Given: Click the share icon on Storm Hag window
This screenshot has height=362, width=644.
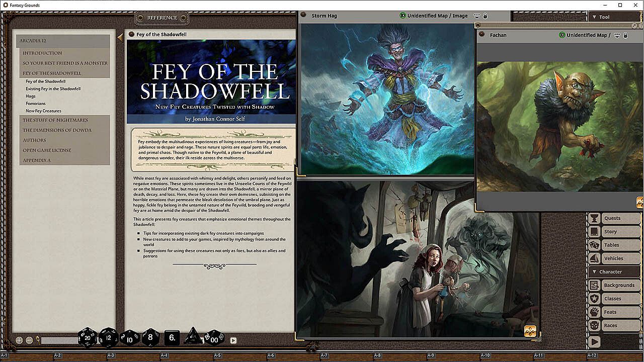Looking at the screenshot, I should pyautogui.click(x=477, y=16).
